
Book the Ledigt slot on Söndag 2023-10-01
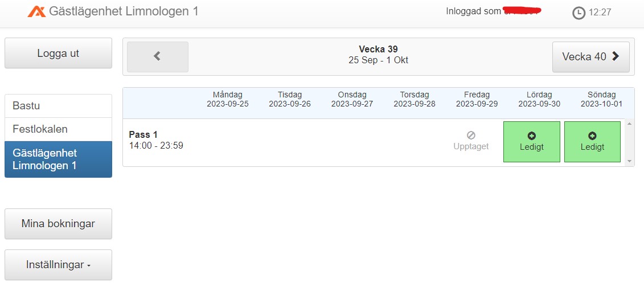click(592, 142)
